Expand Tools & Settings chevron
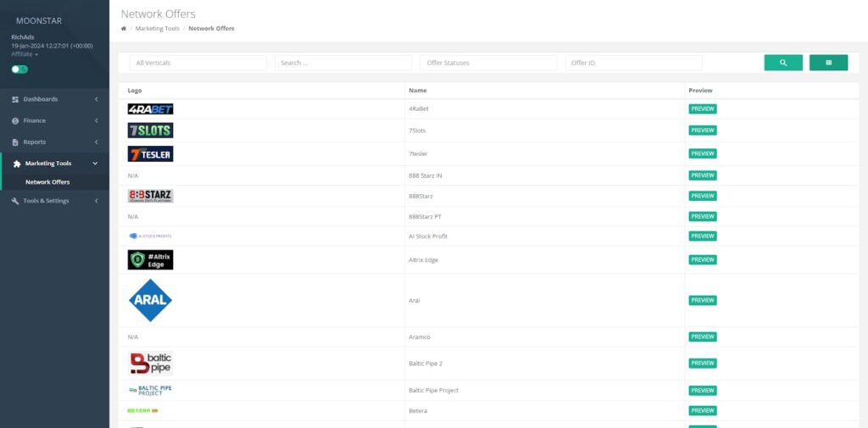The image size is (868, 428). 97,201
